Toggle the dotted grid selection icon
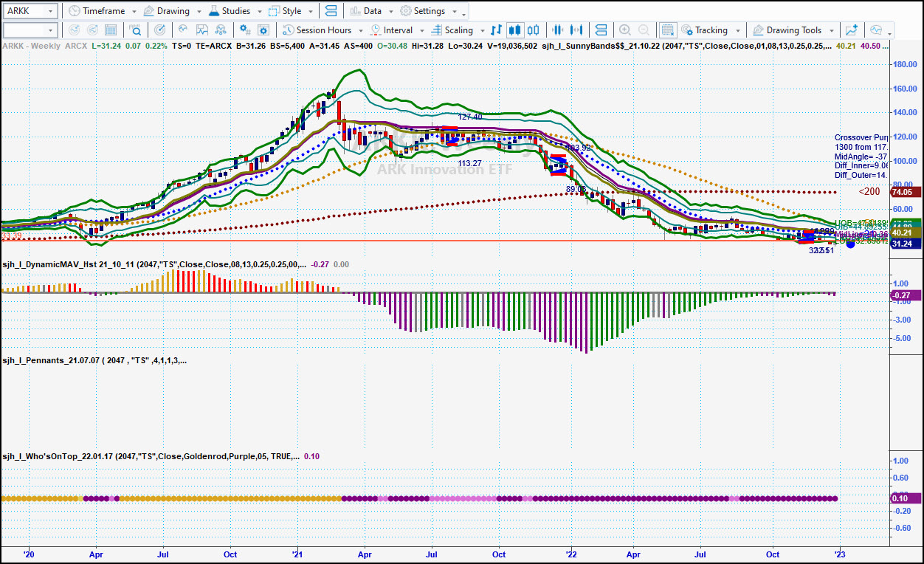 tap(668, 30)
